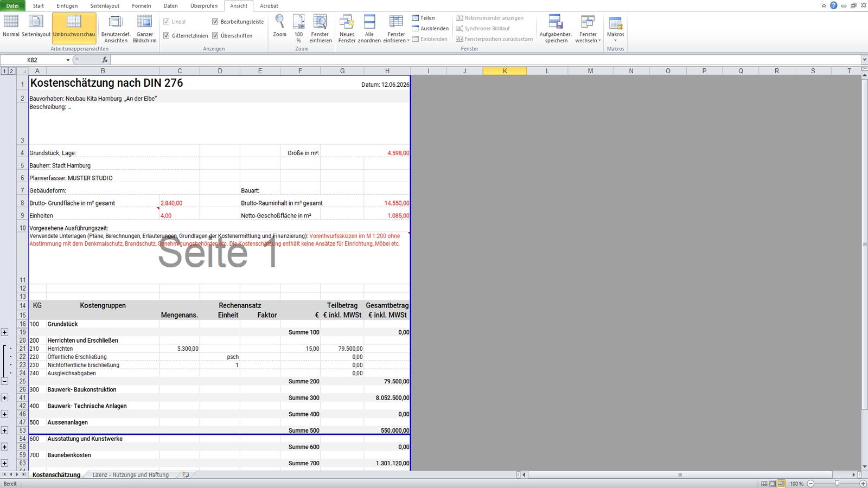
Task: Click the horizontal scrollbar
Action: (x=680, y=475)
